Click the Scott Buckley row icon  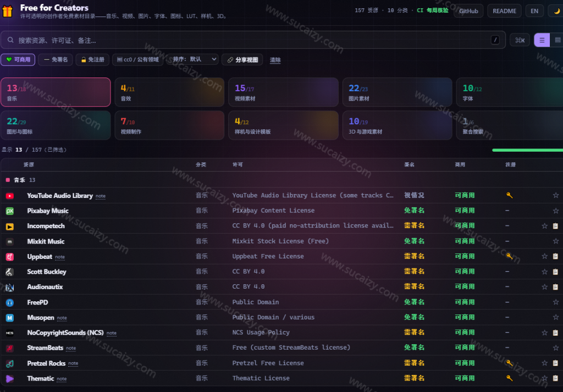10,272
